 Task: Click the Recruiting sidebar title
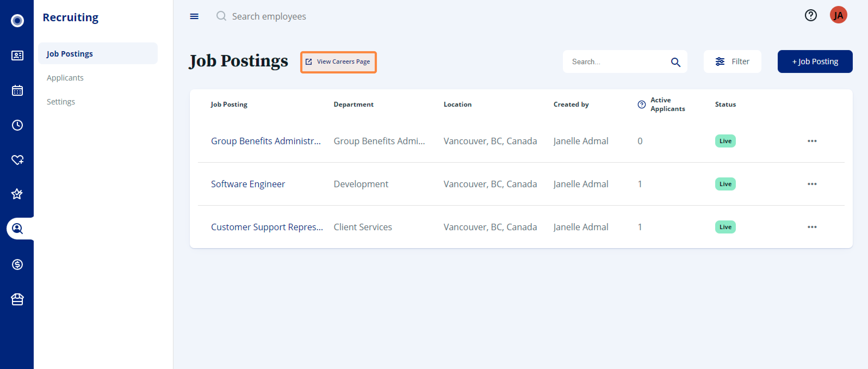pos(70,17)
